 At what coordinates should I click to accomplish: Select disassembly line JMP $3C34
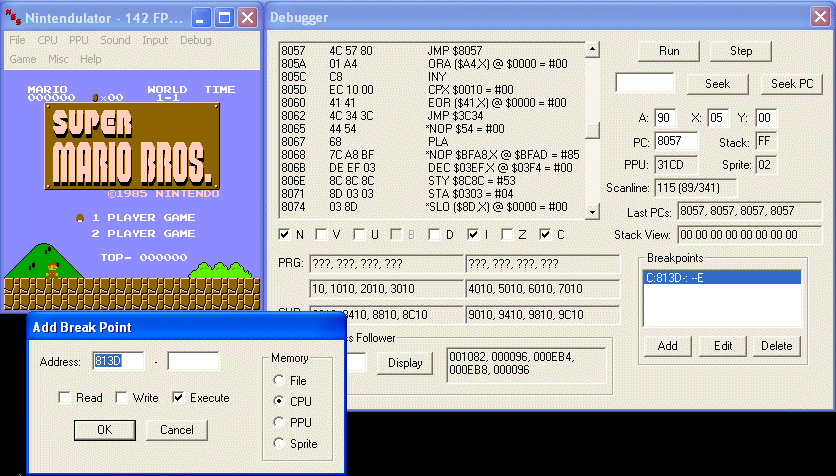[432, 116]
